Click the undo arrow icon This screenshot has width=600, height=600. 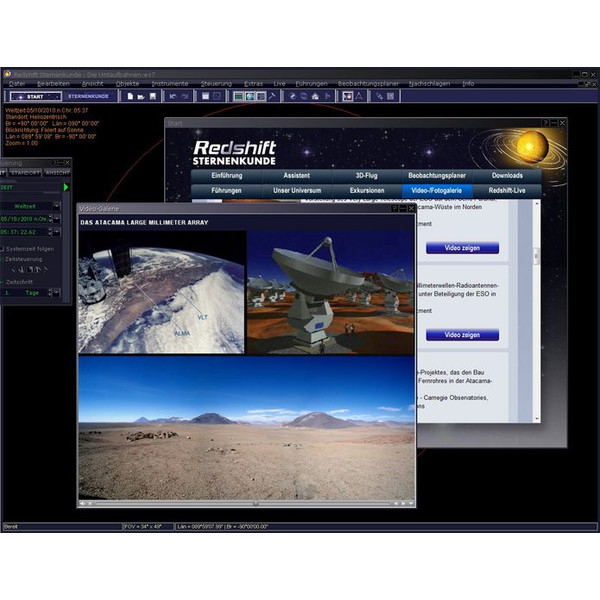pyautogui.click(x=173, y=96)
